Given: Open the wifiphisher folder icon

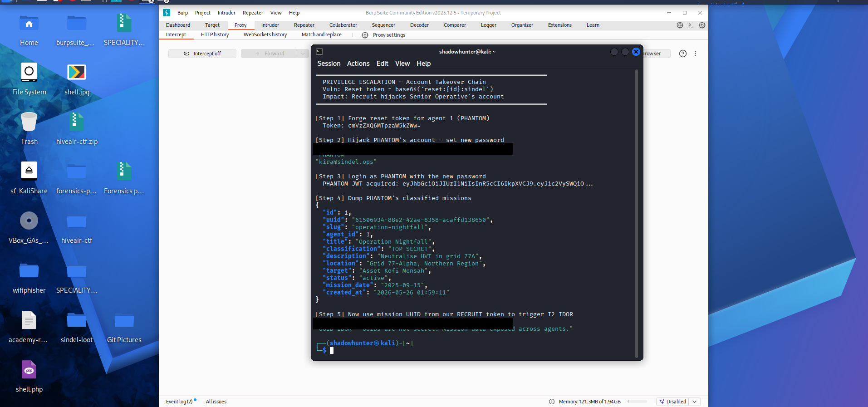Looking at the screenshot, I should pos(29,271).
